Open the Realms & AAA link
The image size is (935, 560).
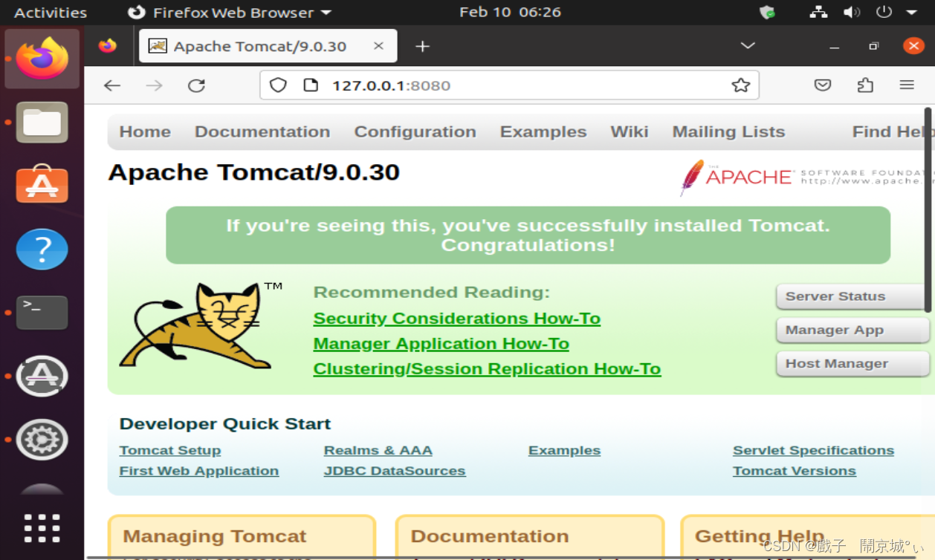coord(378,450)
